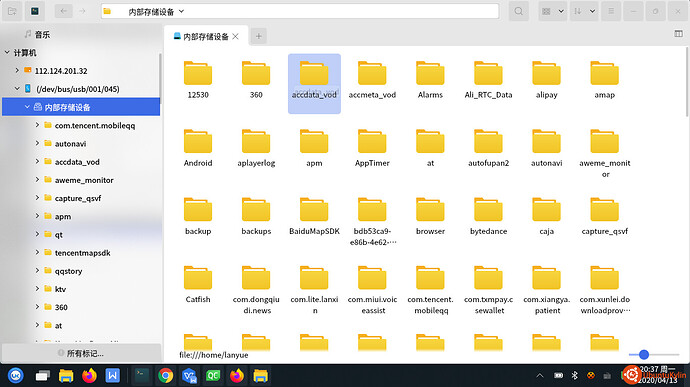Open Qt Creator from the taskbar
The image size is (690, 387).
pyautogui.click(x=213, y=376)
